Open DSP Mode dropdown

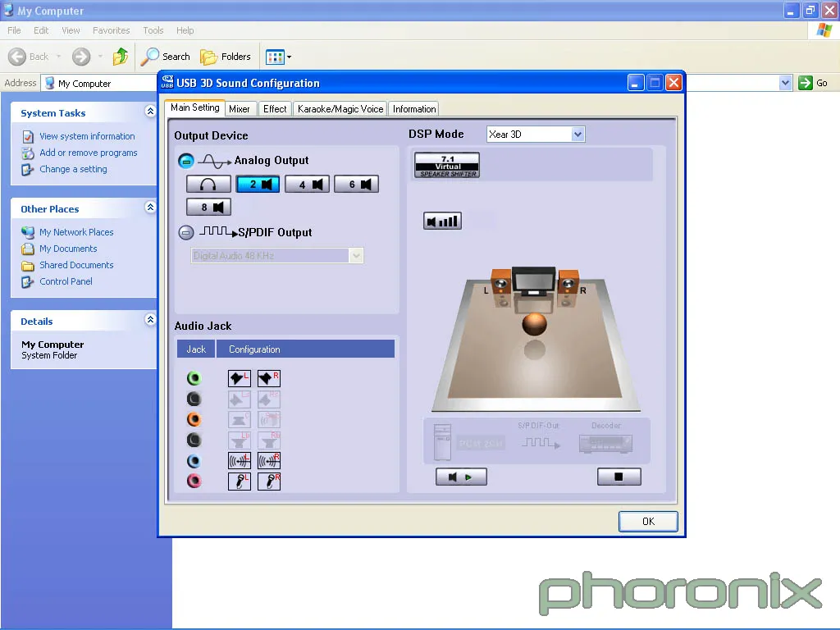click(577, 134)
